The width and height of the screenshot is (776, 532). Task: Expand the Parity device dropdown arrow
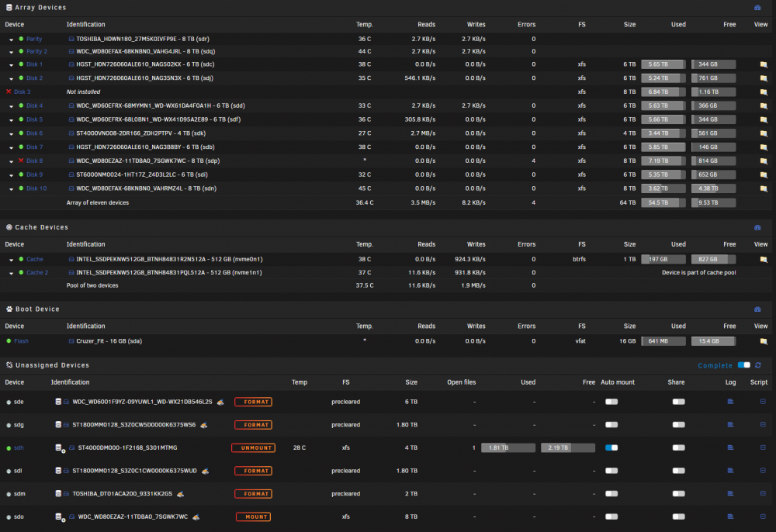[12, 40]
